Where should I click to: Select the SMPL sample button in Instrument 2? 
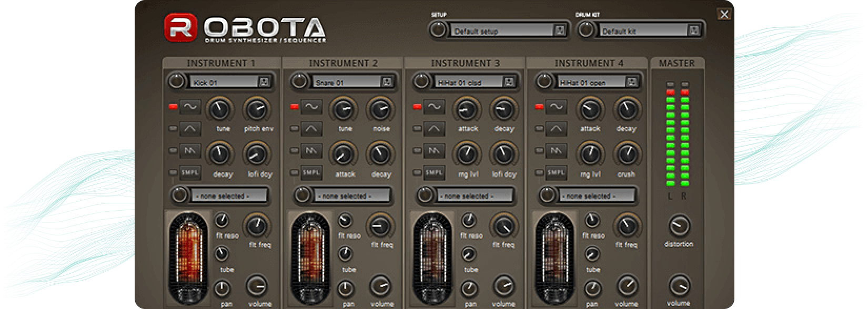pyautogui.click(x=311, y=172)
